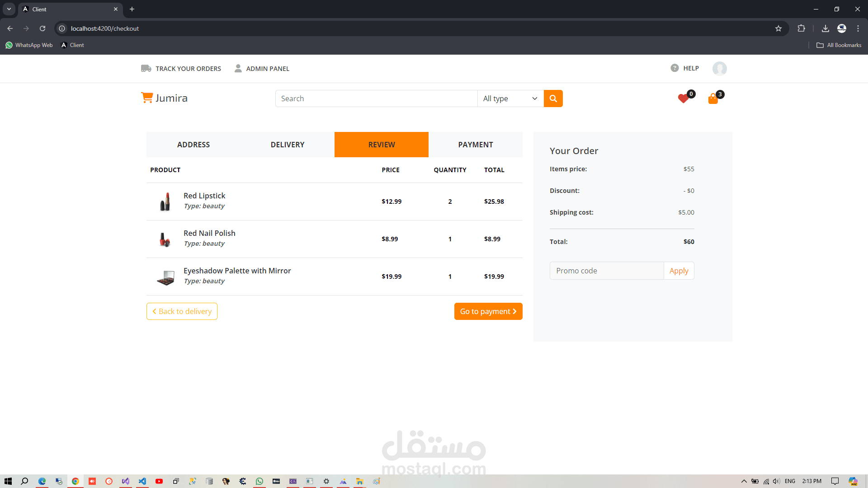Switch to the Payment step tab
Screen dimensions: 868x488
pyautogui.click(x=475, y=145)
